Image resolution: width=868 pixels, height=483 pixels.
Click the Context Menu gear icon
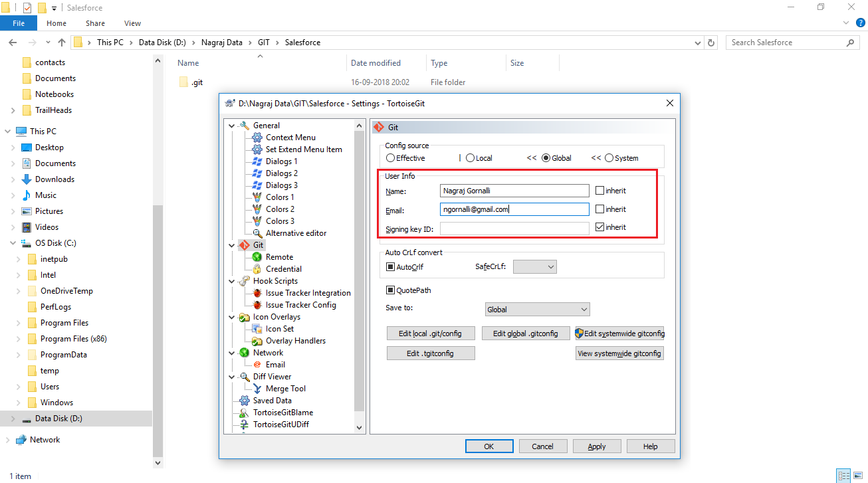257,138
